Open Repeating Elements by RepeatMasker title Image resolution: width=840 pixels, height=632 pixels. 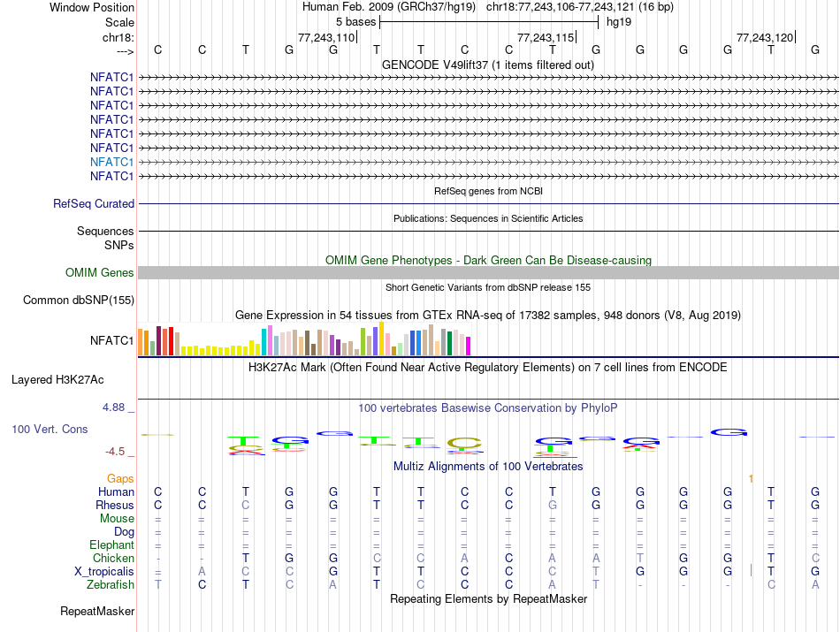[488, 598]
